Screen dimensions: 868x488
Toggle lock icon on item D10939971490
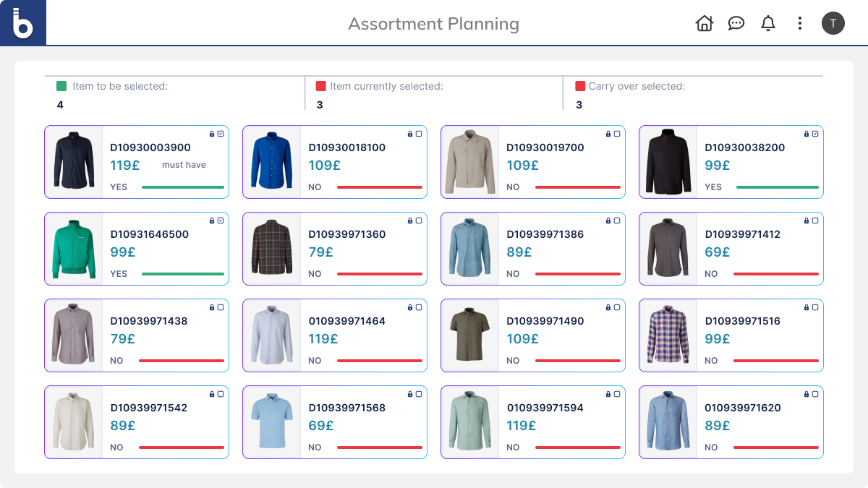[x=608, y=307]
